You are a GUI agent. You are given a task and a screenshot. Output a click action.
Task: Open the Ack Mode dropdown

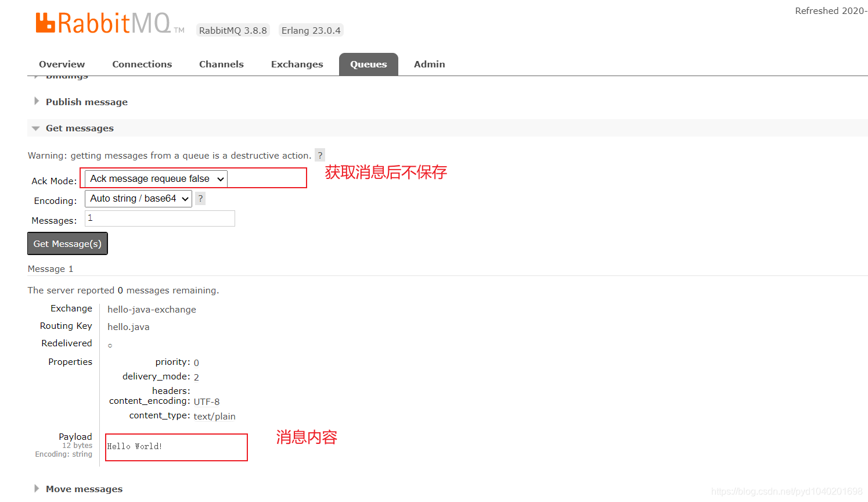click(156, 179)
